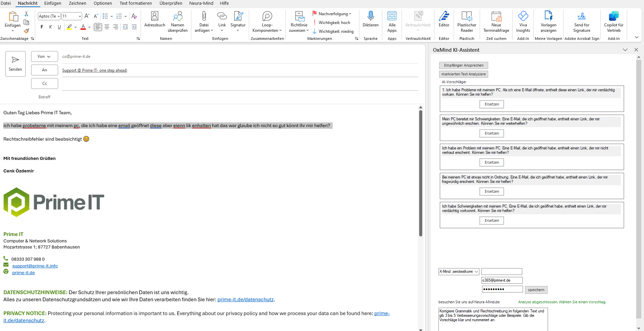Expand the Signatur dropdown
This screenshot has height=331, width=644.
point(238,30)
